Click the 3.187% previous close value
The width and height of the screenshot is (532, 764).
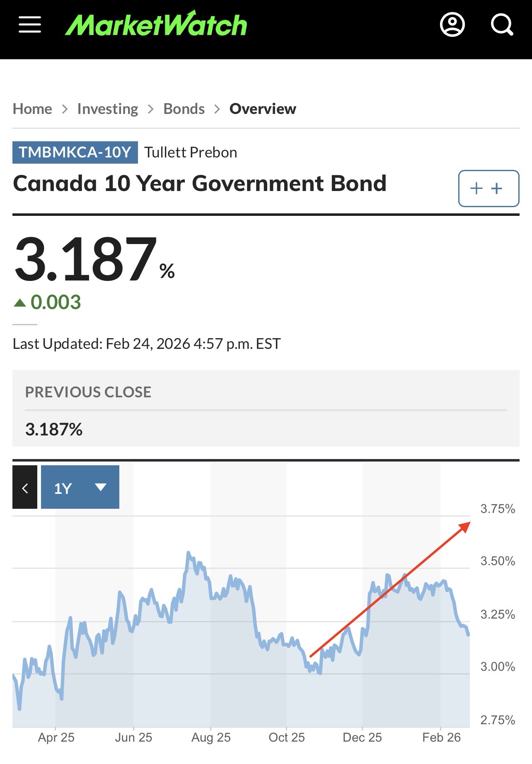(x=54, y=429)
